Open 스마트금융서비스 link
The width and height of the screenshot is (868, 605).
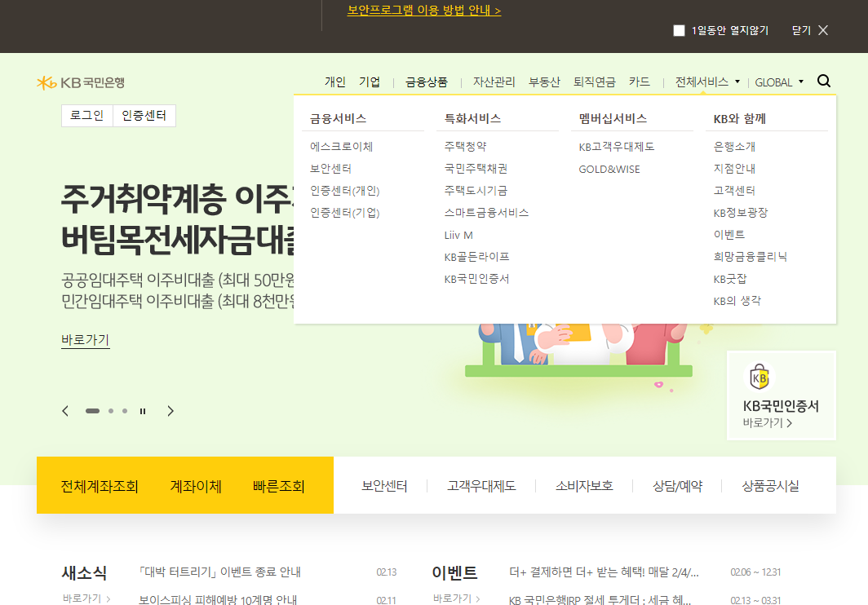coord(486,213)
